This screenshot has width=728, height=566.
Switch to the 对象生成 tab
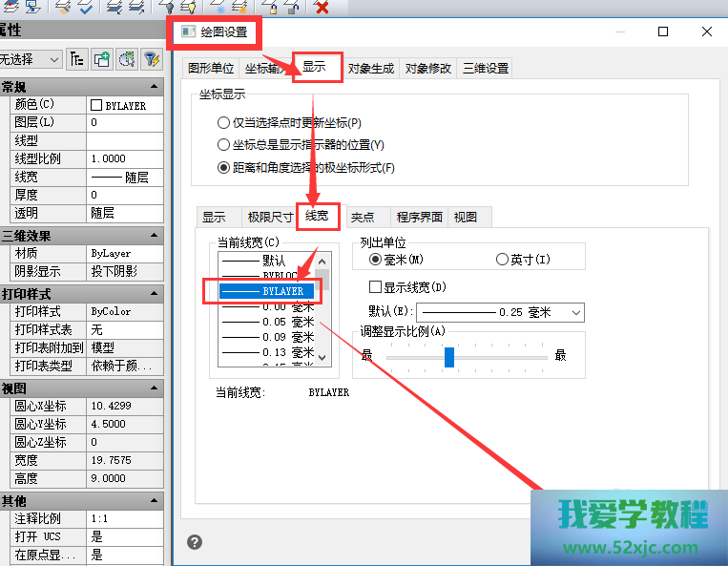click(x=370, y=68)
